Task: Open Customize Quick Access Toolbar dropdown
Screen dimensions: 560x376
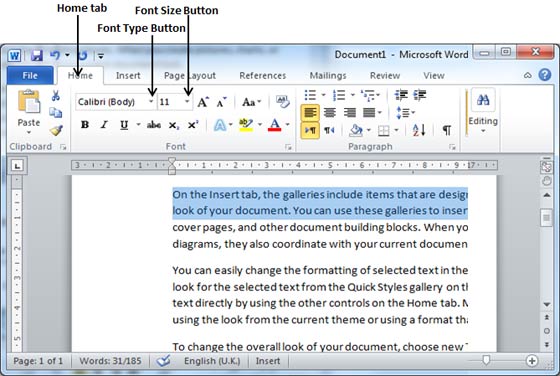Action: click(x=101, y=56)
